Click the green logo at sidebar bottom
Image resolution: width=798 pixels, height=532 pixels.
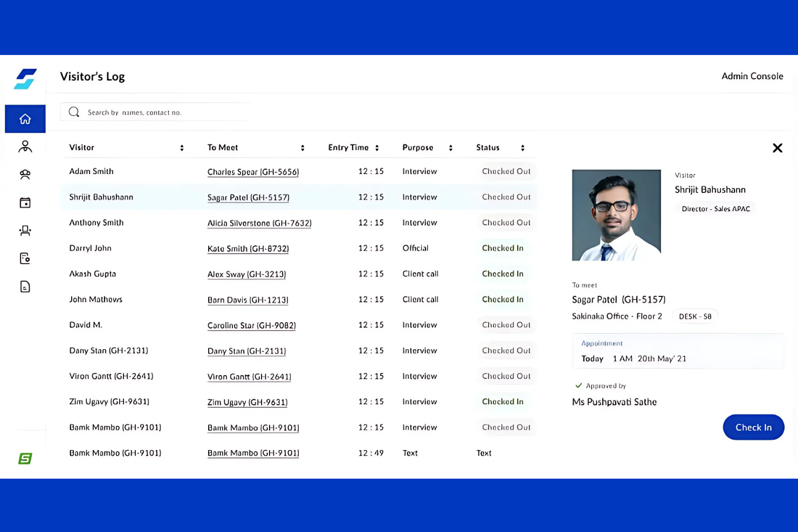point(25,458)
